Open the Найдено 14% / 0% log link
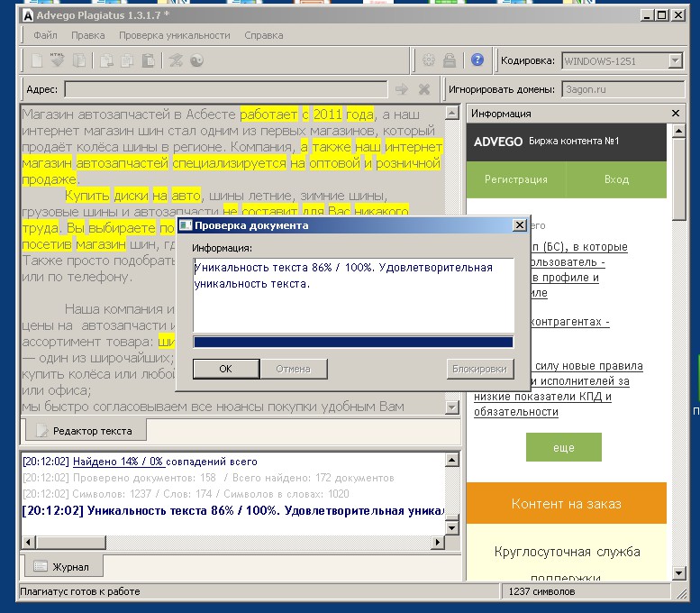 pos(119,462)
